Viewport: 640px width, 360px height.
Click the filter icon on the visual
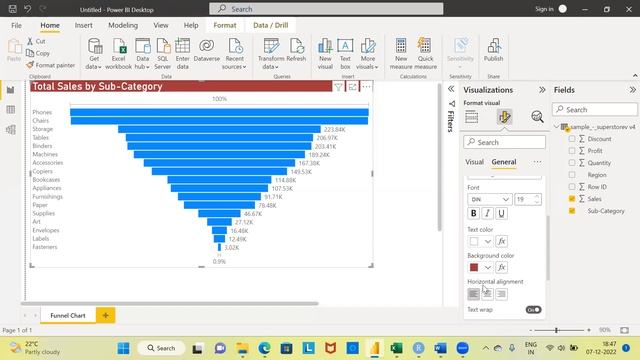click(338, 87)
